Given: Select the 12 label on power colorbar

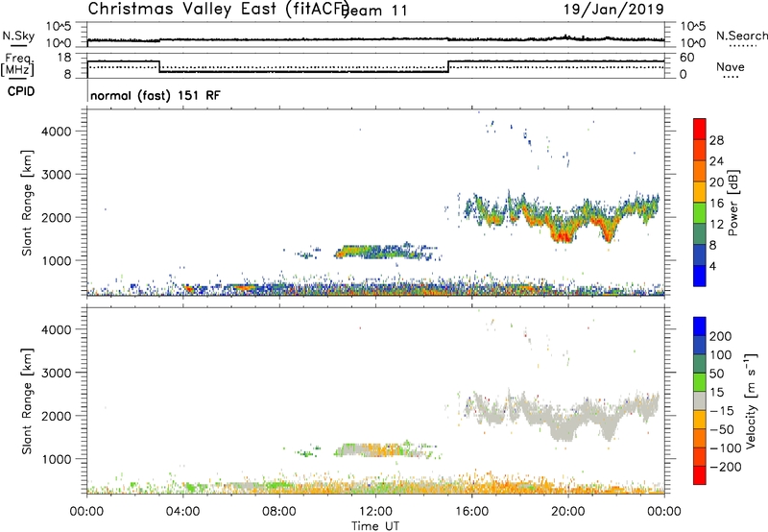Looking at the screenshot, I should 716,225.
